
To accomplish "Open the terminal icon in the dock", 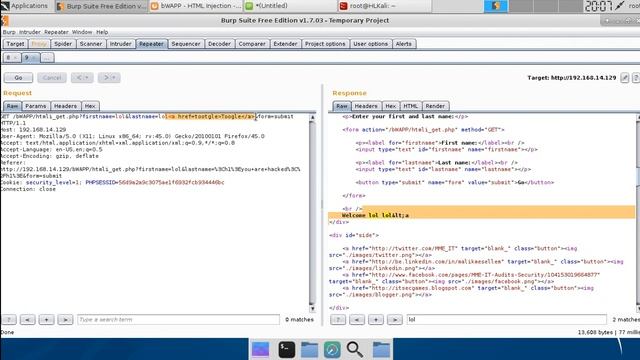I will coord(287,350).
